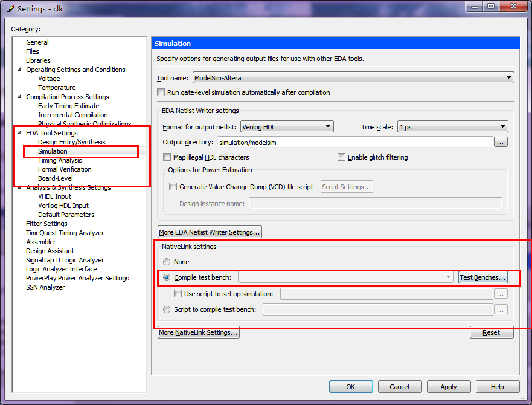
Task: Select Temperature settings
Action: (57, 88)
